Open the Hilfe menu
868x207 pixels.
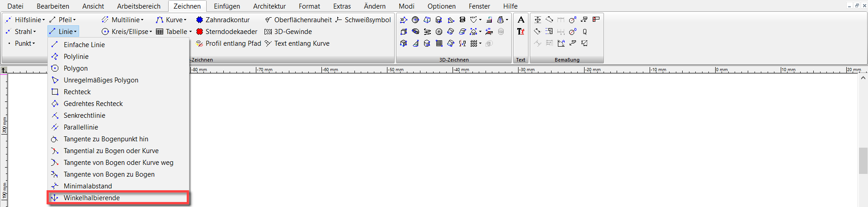(510, 6)
